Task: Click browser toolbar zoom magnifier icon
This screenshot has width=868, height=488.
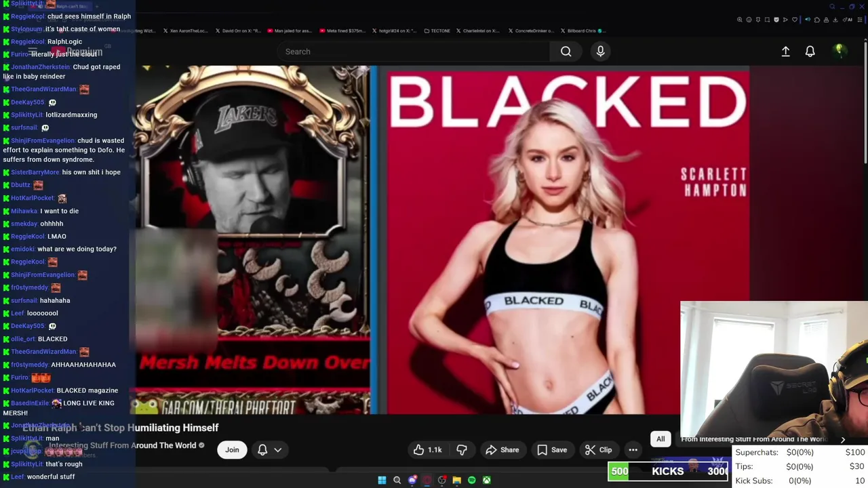Action: point(739,20)
